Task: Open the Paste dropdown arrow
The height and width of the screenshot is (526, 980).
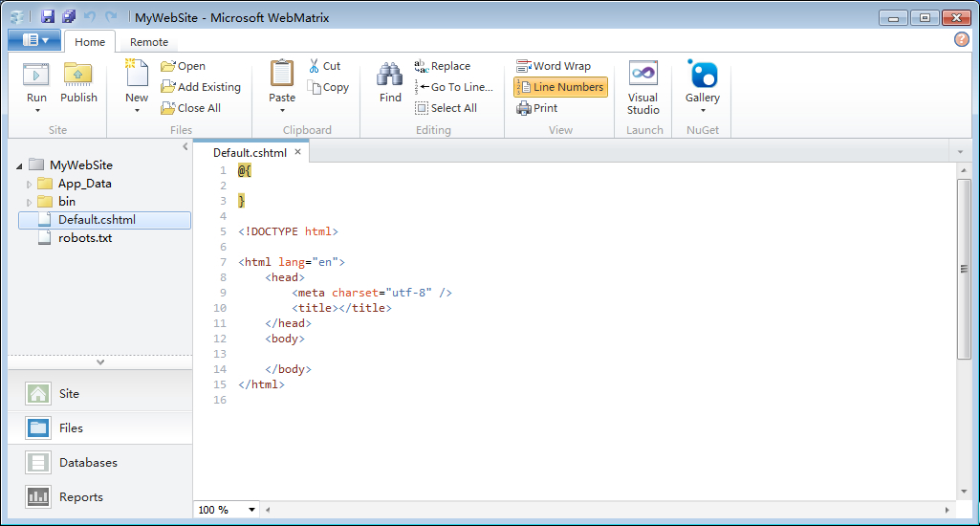Action: click(282, 111)
